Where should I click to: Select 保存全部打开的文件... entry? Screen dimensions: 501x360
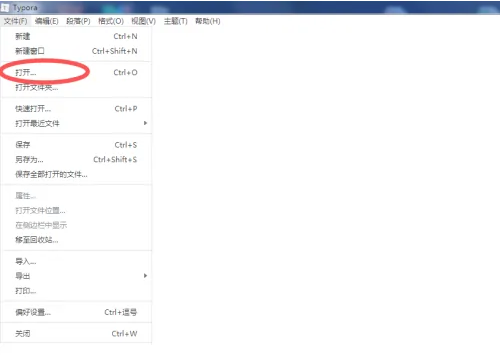tap(76, 174)
